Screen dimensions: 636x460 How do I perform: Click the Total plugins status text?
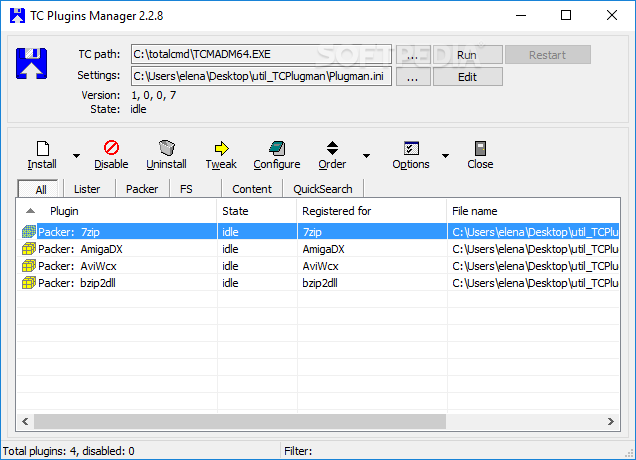tap(69, 451)
